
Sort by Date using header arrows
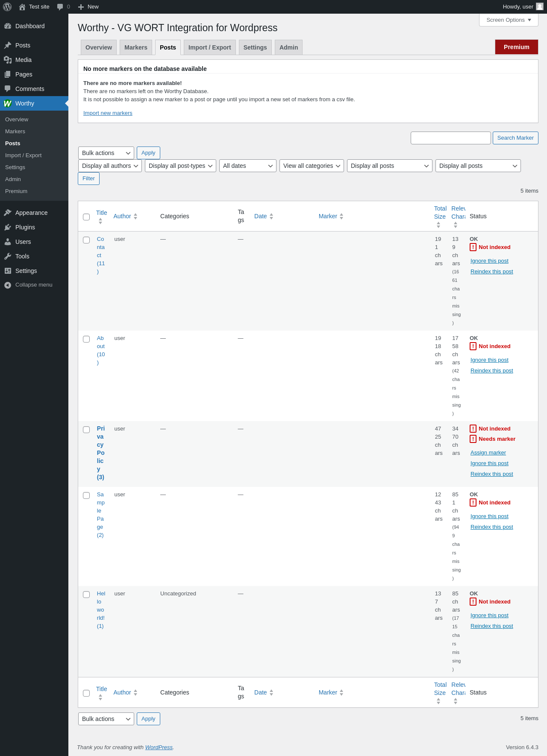click(271, 217)
